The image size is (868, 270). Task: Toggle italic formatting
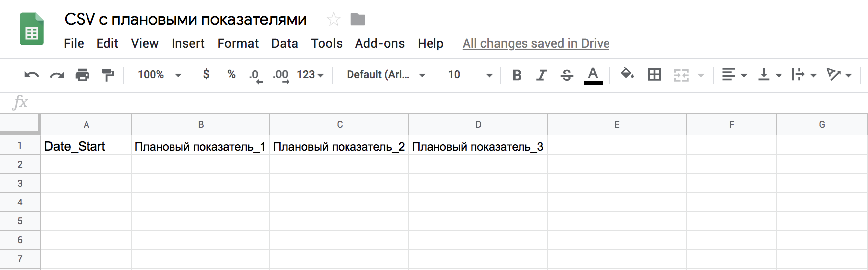pyautogui.click(x=541, y=75)
